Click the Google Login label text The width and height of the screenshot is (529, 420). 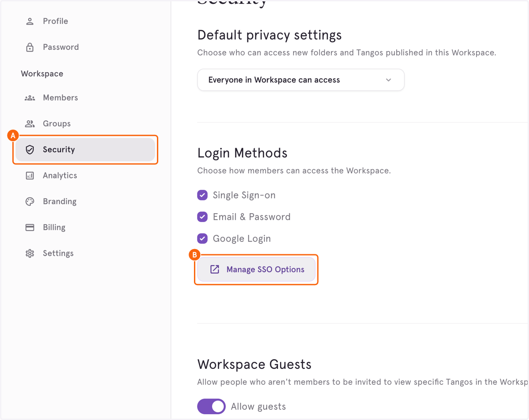(242, 238)
